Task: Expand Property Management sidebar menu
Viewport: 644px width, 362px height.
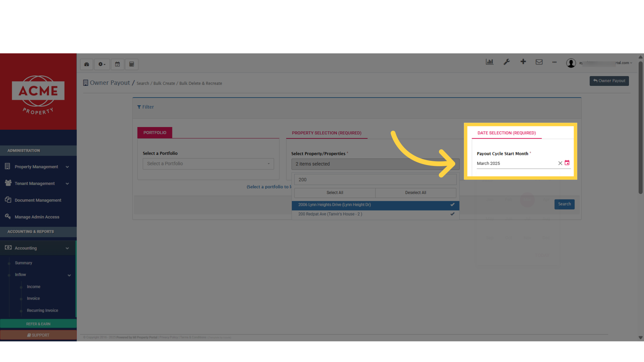Action: 38,167
